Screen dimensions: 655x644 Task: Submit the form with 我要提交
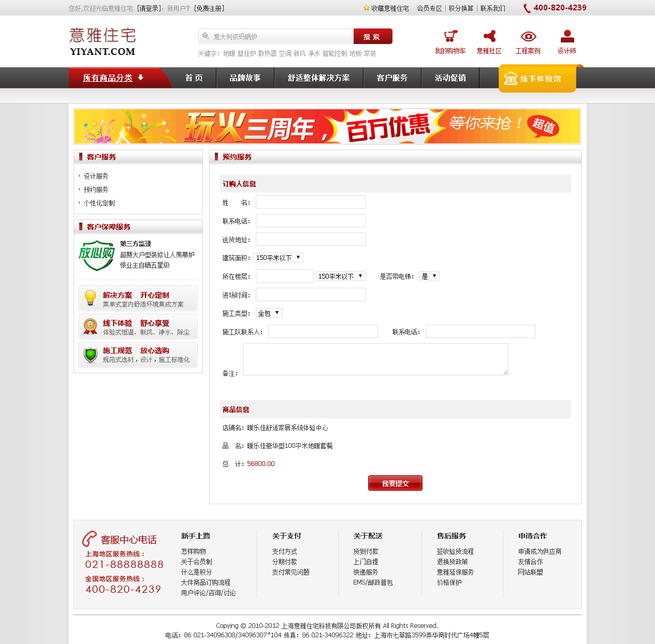pos(395,483)
